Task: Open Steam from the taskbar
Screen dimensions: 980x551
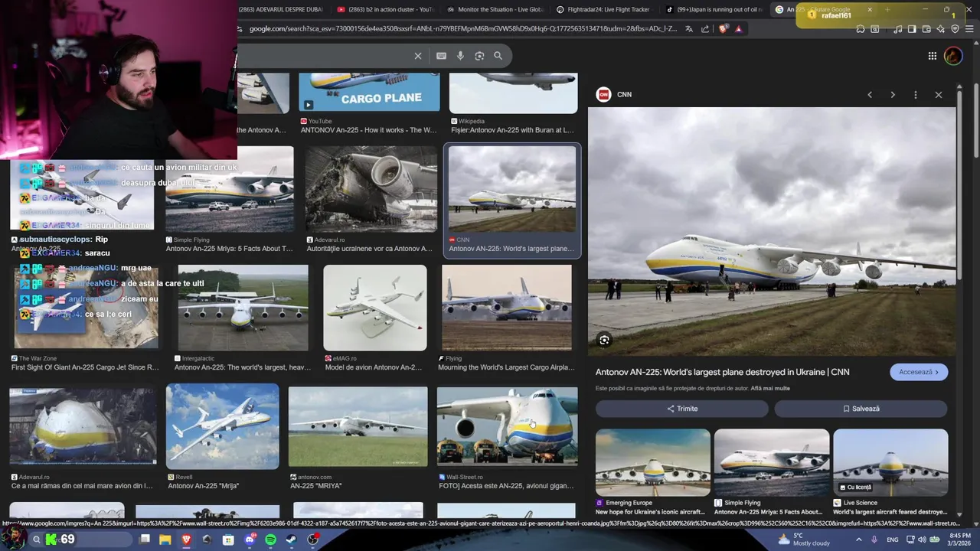Action: (291, 540)
